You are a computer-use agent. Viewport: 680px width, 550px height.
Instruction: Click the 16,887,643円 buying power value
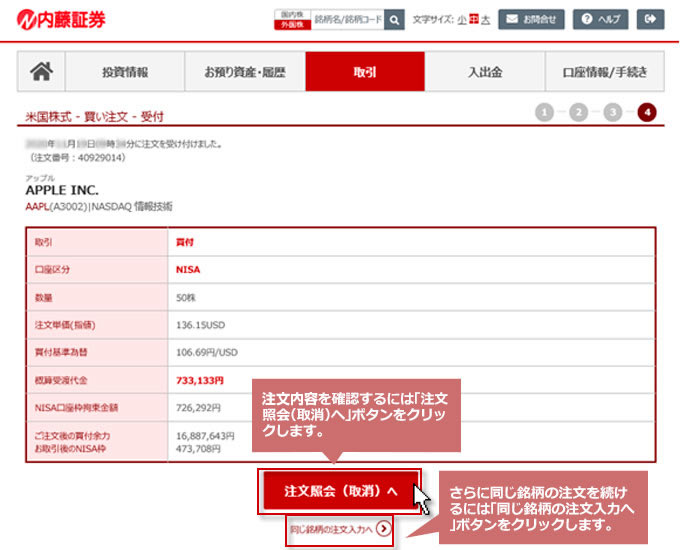click(x=205, y=436)
